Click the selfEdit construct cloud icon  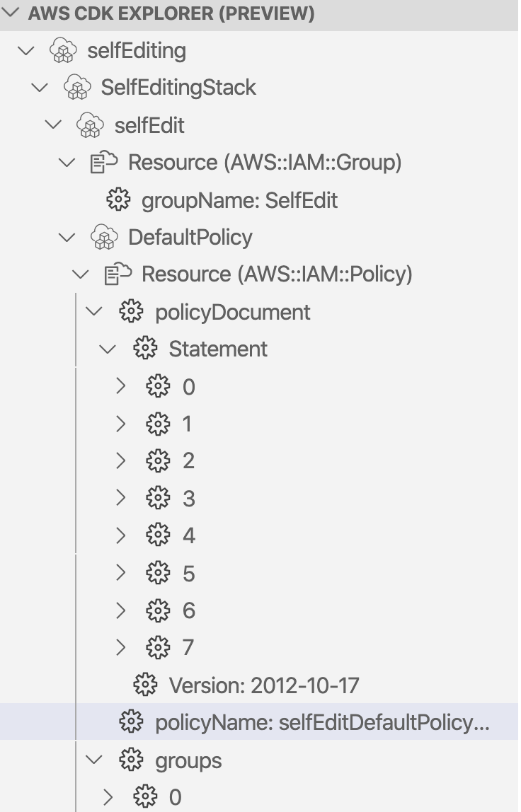click(x=90, y=124)
